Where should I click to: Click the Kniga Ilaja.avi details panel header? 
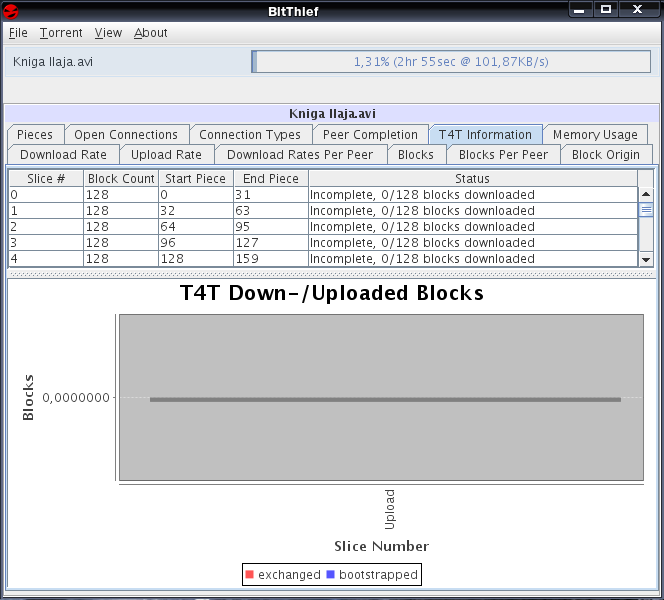(x=332, y=113)
